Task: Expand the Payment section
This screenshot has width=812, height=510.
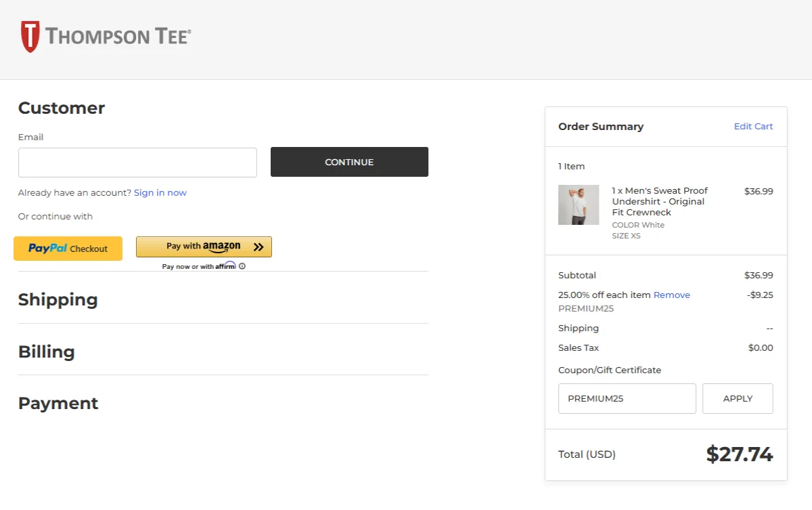Action: tap(58, 403)
